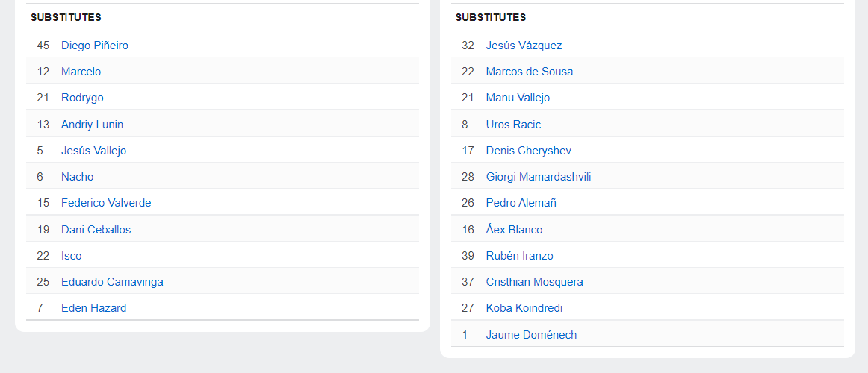
Task: Select Rodrygo from the substitutes list
Action: (x=82, y=98)
